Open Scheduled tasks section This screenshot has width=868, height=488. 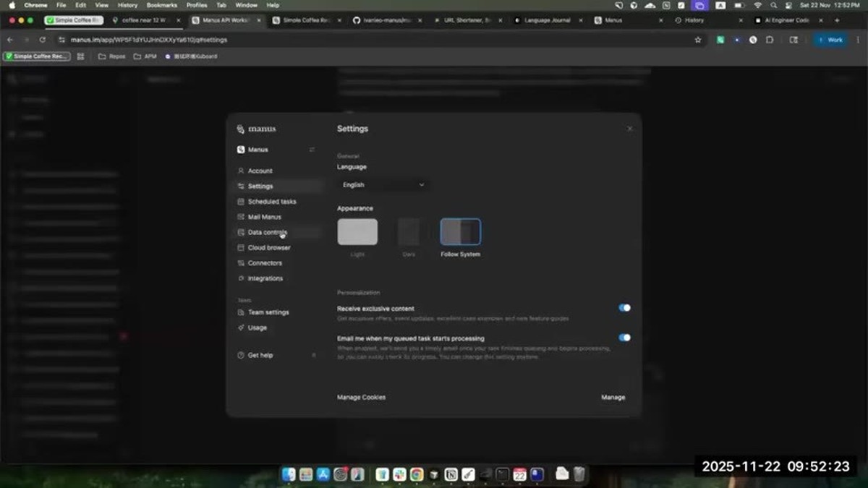(x=278, y=202)
